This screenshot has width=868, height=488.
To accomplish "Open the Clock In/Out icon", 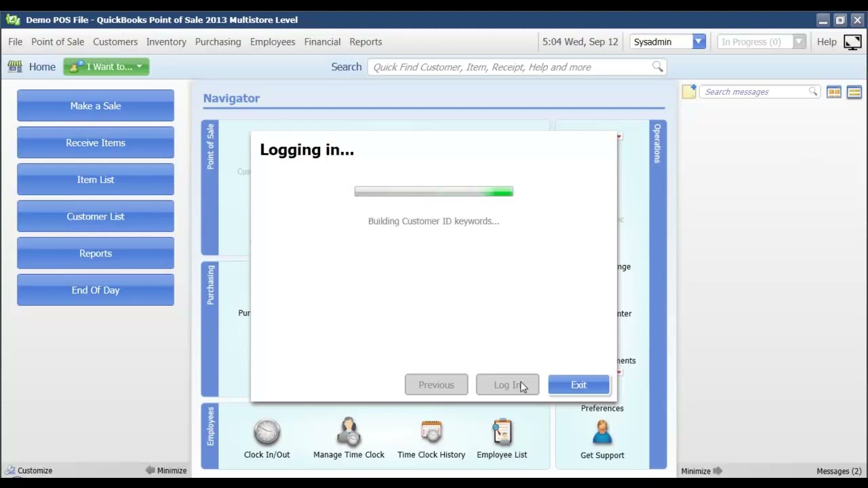I will (267, 432).
